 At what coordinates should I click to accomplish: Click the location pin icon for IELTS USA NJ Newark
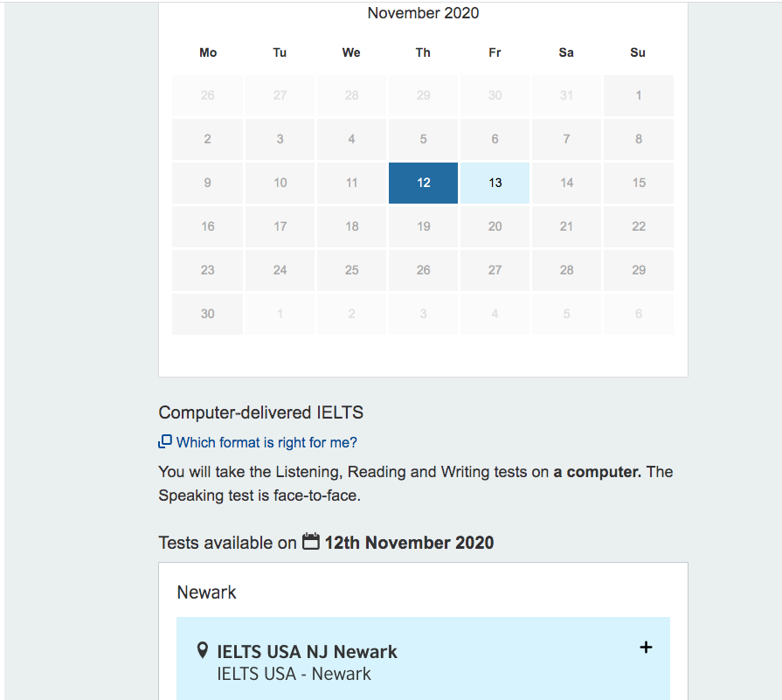[x=203, y=650]
